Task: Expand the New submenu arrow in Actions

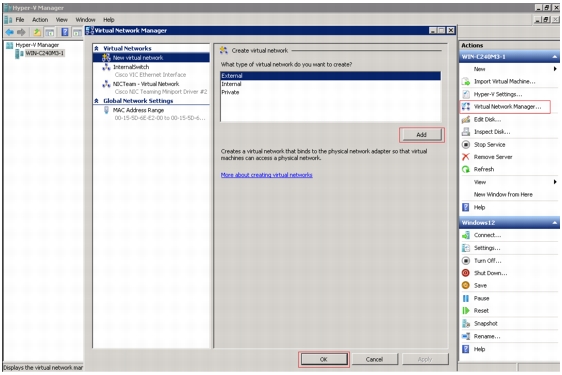Action: click(555, 69)
